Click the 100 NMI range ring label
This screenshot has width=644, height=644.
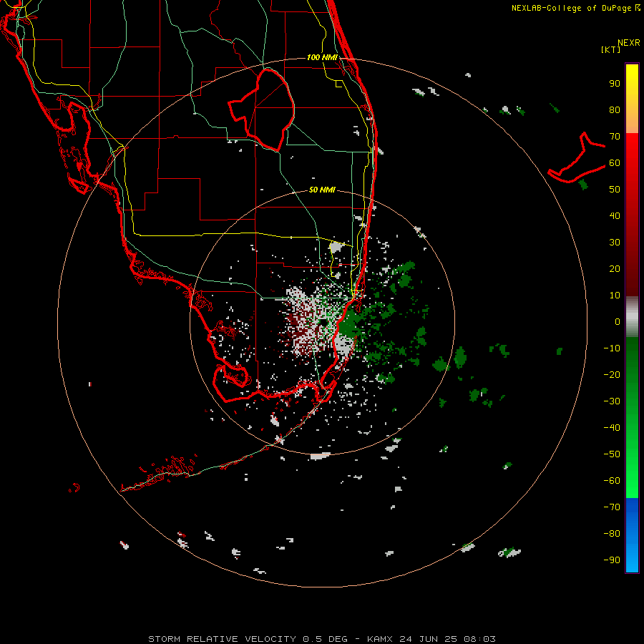pyautogui.click(x=322, y=57)
